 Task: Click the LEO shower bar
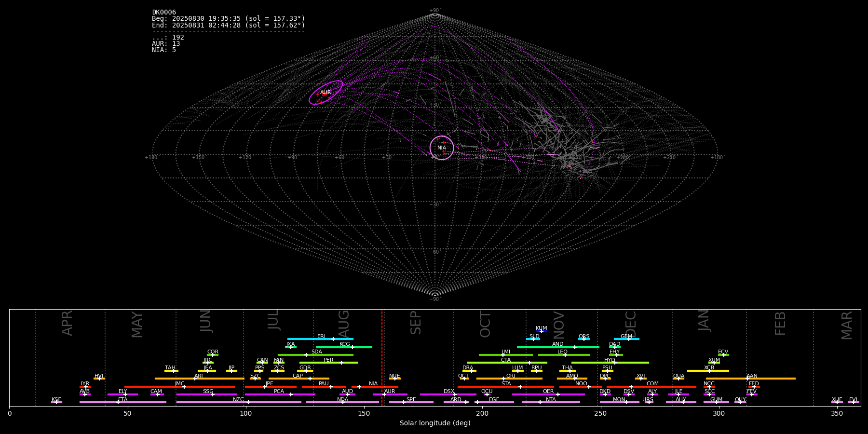[x=564, y=355]
